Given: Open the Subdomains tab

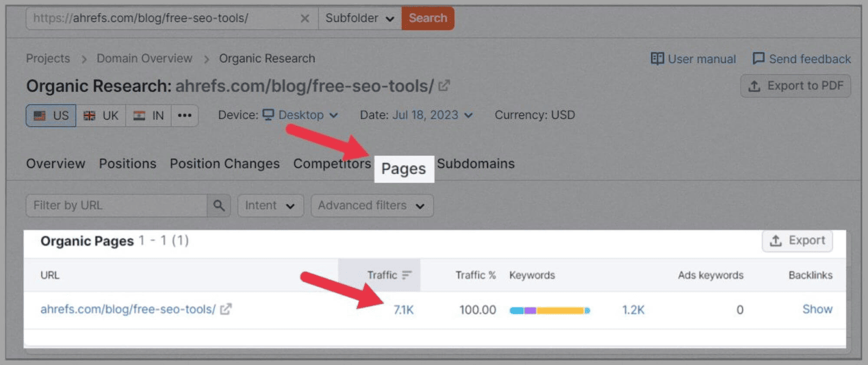Looking at the screenshot, I should click(x=476, y=163).
